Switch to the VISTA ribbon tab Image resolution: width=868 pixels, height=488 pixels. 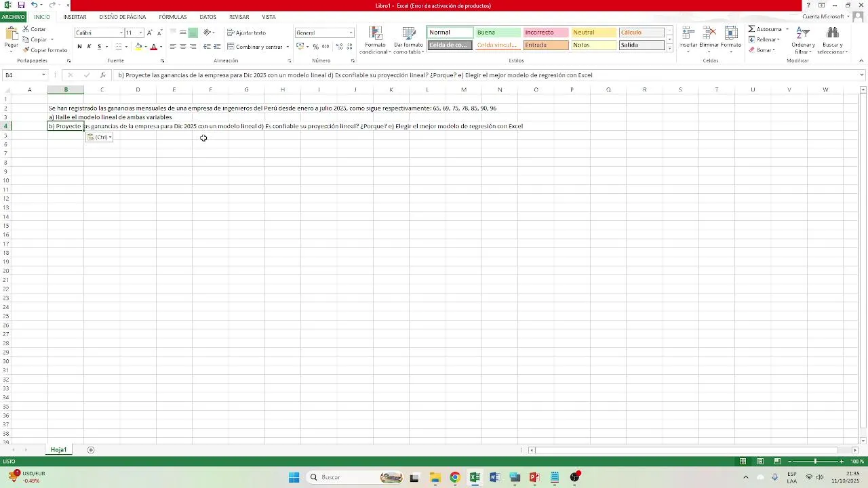(x=269, y=17)
